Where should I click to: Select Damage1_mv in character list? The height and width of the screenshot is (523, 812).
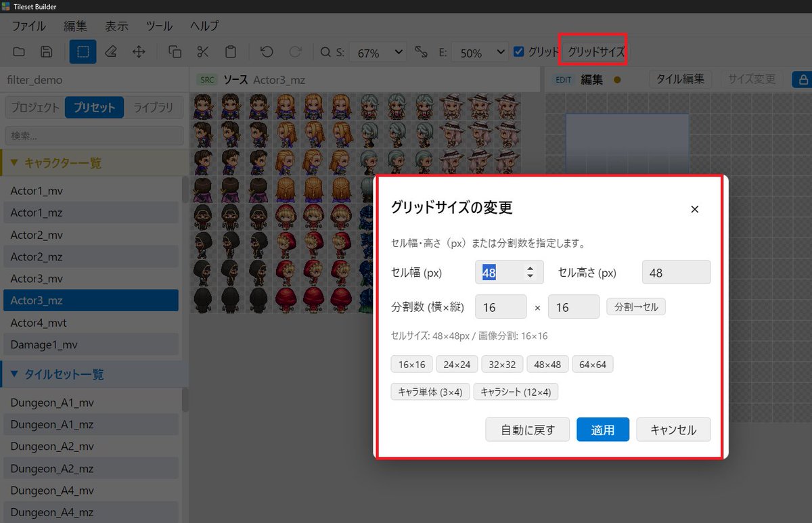click(x=91, y=344)
